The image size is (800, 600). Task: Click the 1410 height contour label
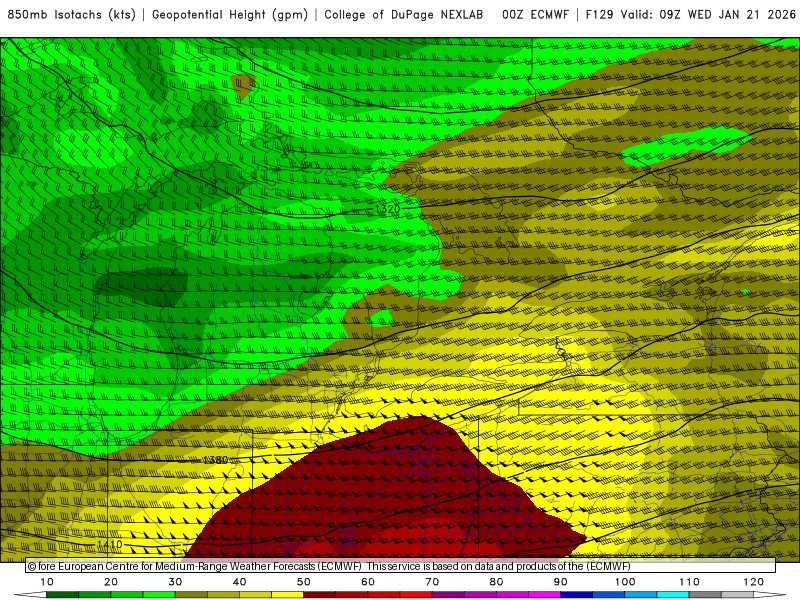[x=110, y=544]
